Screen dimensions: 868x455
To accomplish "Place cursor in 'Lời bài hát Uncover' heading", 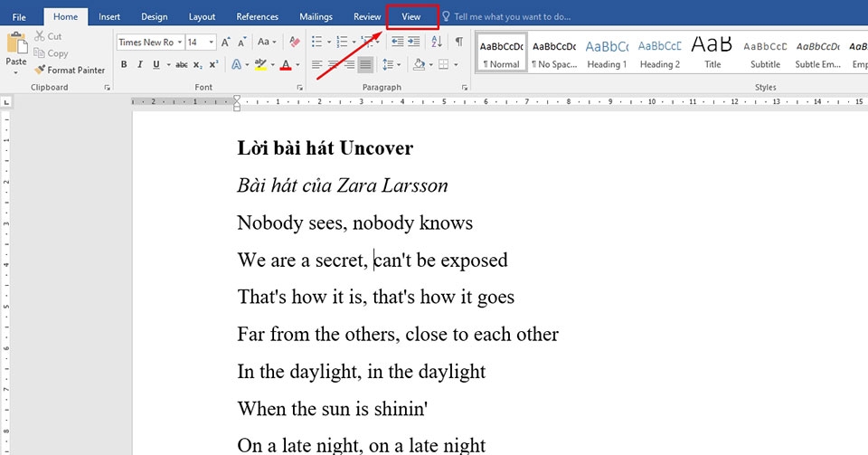I will pyautogui.click(x=325, y=148).
